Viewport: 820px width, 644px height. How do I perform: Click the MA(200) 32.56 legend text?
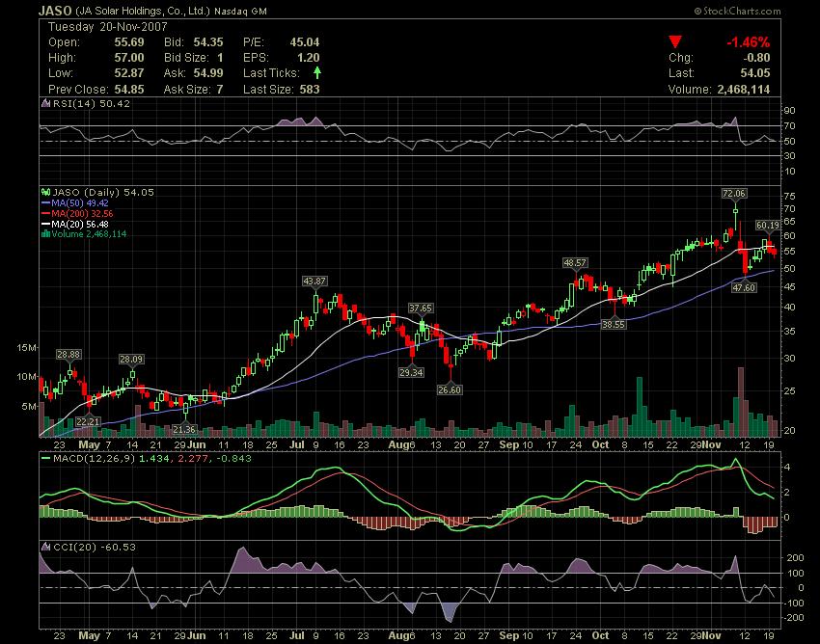82,214
